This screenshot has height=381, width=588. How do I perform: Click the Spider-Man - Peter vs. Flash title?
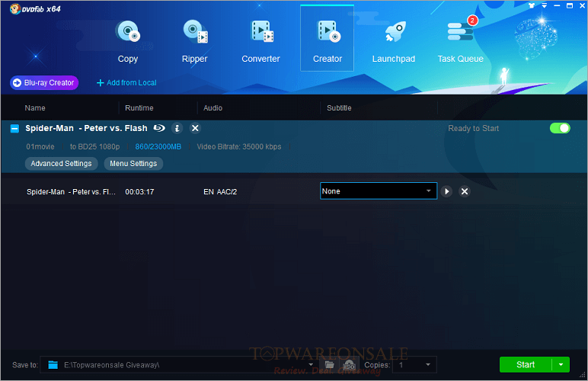pyautogui.click(x=86, y=128)
